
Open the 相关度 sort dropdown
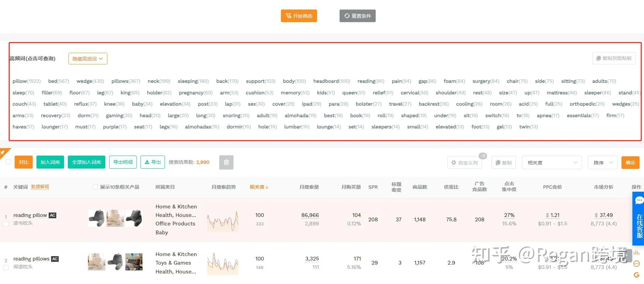tap(552, 163)
